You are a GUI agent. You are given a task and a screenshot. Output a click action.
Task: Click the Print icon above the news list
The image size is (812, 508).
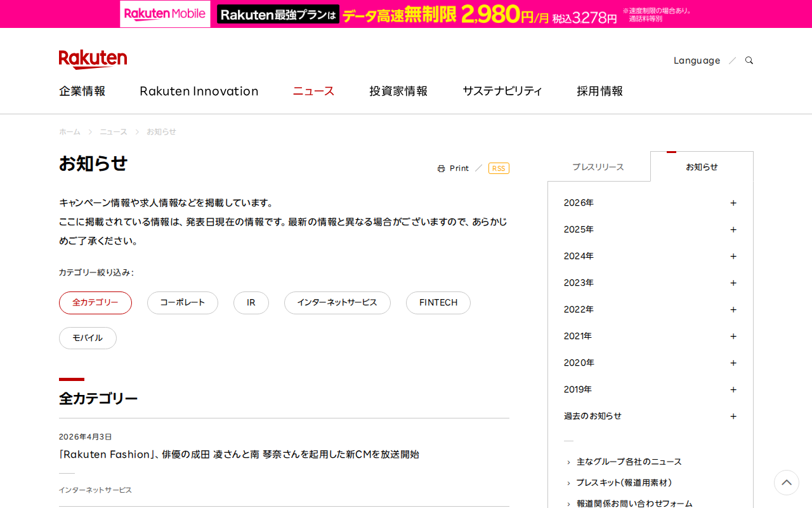tap(454, 168)
